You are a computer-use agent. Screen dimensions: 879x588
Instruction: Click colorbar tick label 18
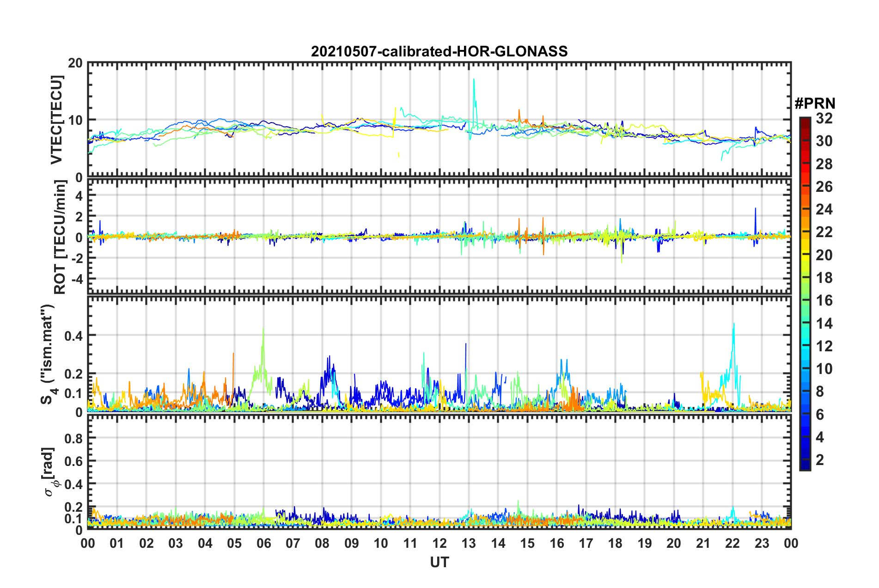[824, 278]
